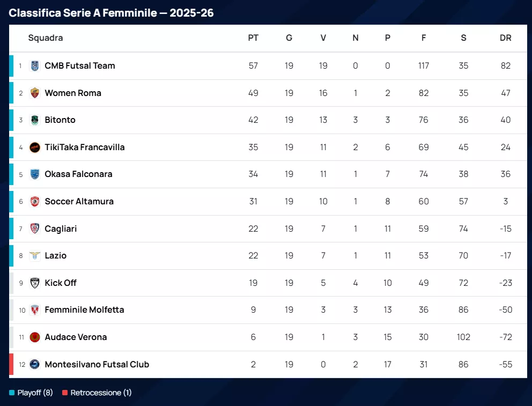
Task: Click the Women Roma crest icon
Action: pyautogui.click(x=35, y=93)
